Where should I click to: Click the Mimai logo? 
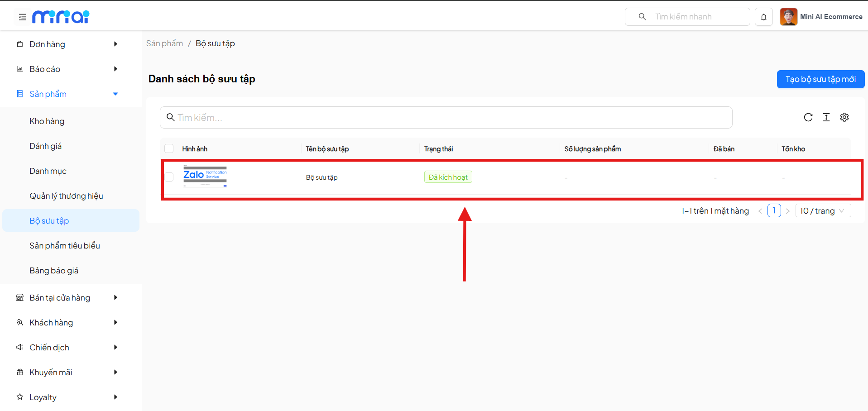(x=61, y=17)
